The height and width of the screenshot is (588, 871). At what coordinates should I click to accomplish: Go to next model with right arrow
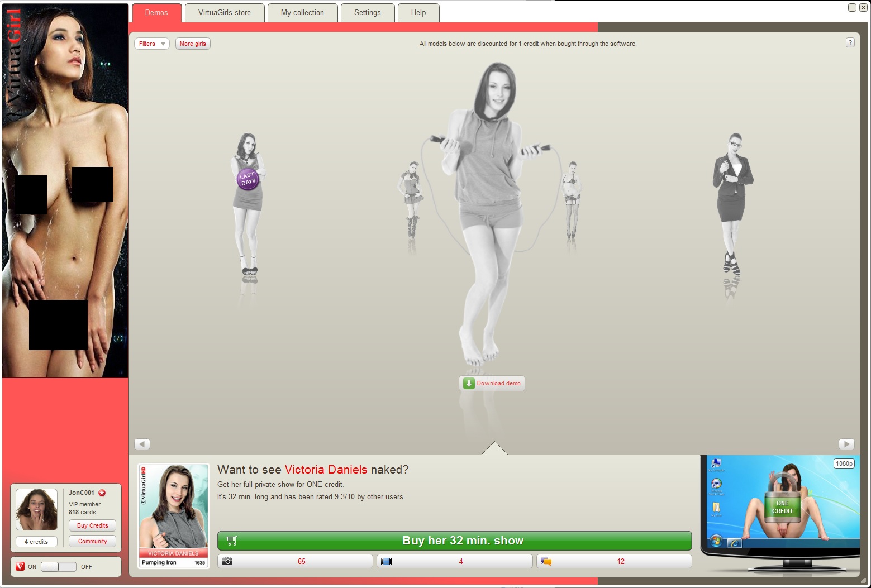tap(846, 444)
